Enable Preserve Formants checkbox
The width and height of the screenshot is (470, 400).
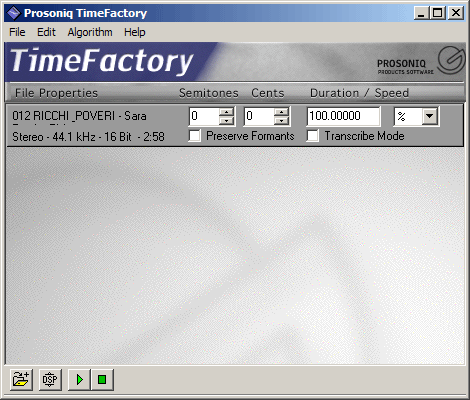pyautogui.click(x=195, y=136)
